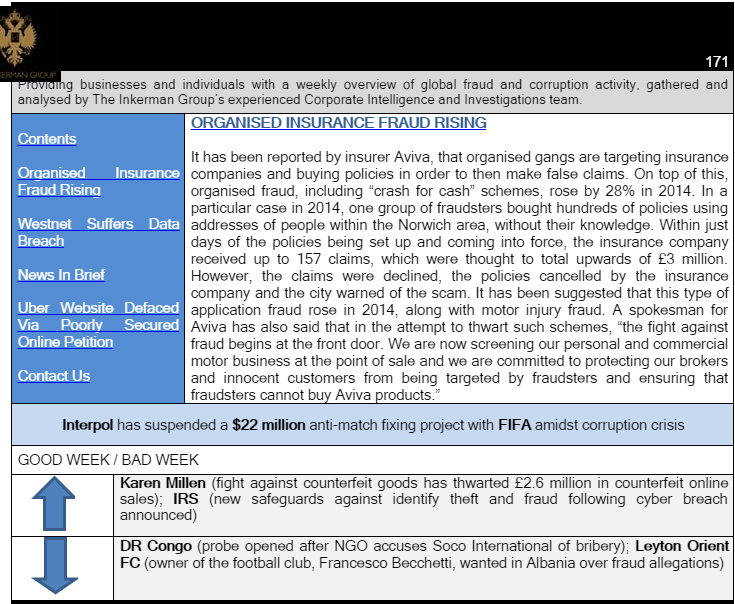This screenshot has height=604, width=735.
Task: Click the text "157 claims"
Action: (x=335, y=259)
